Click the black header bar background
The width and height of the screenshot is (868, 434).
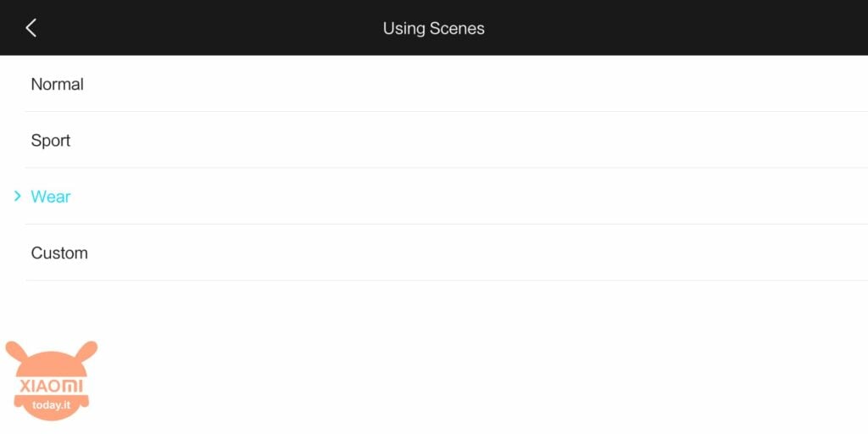tap(665, 28)
